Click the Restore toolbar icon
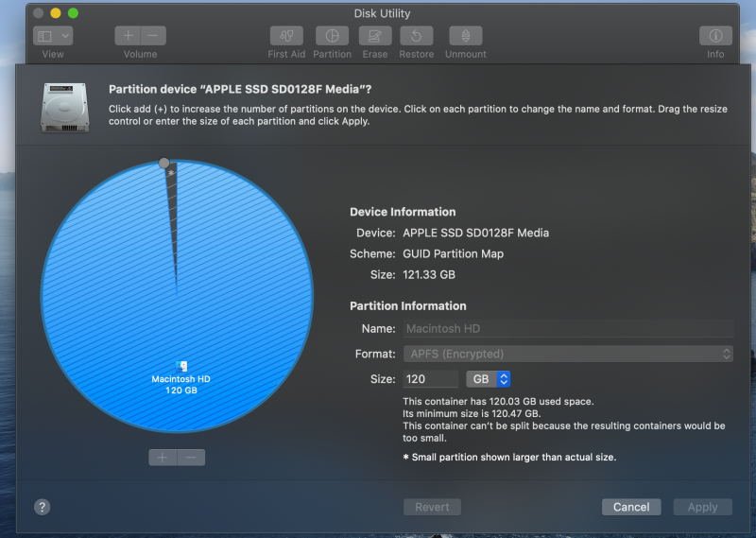This screenshot has height=538, width=756. (417, 36)
